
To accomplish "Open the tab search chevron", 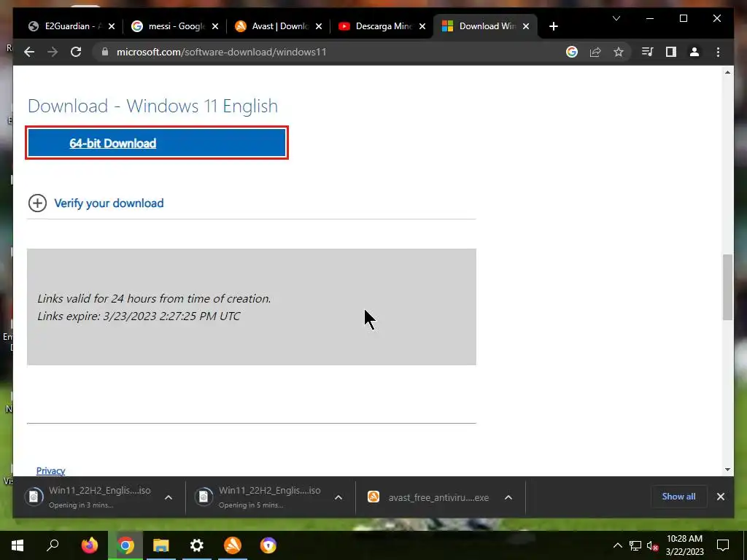I will (616, 18).
